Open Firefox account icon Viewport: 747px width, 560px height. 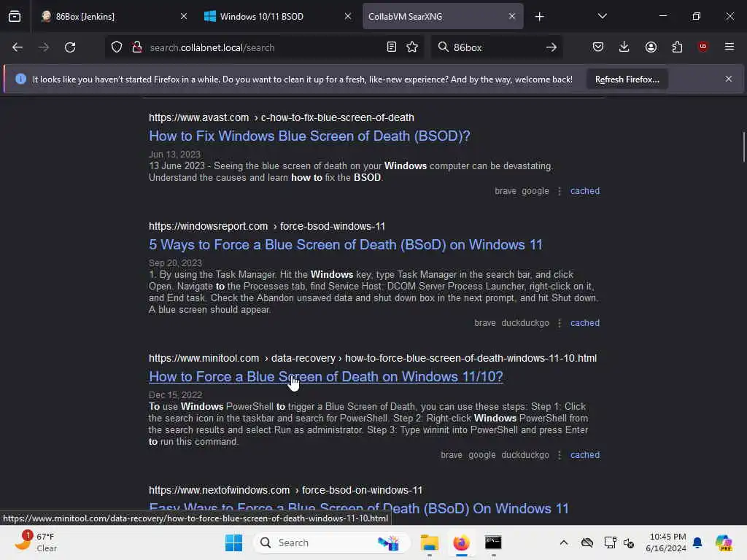[x=651, y=47]
